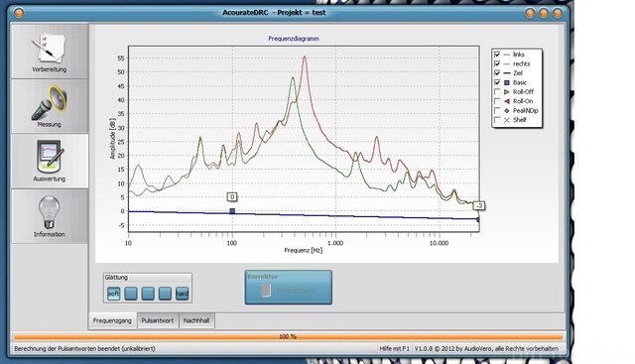The height and width of the screenshot is (364, 635).
Task: Select the second Glättung level button
Action: click(131, 294)
